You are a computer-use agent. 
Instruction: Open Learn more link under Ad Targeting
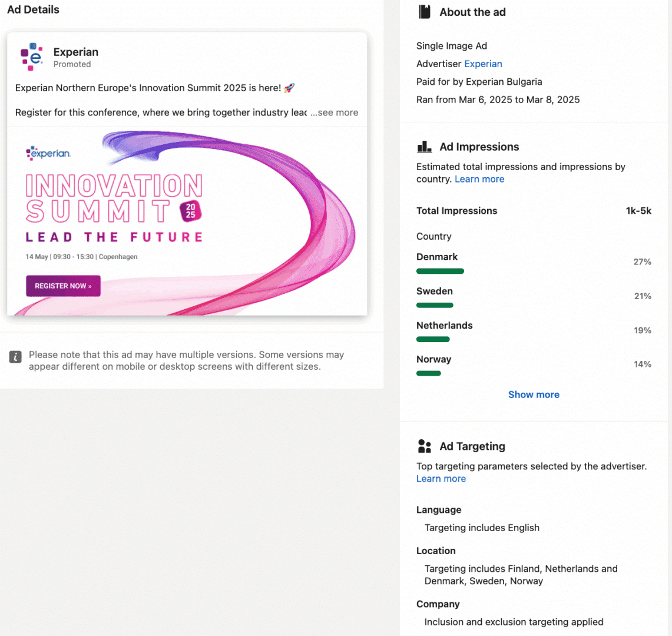(441, 479)
